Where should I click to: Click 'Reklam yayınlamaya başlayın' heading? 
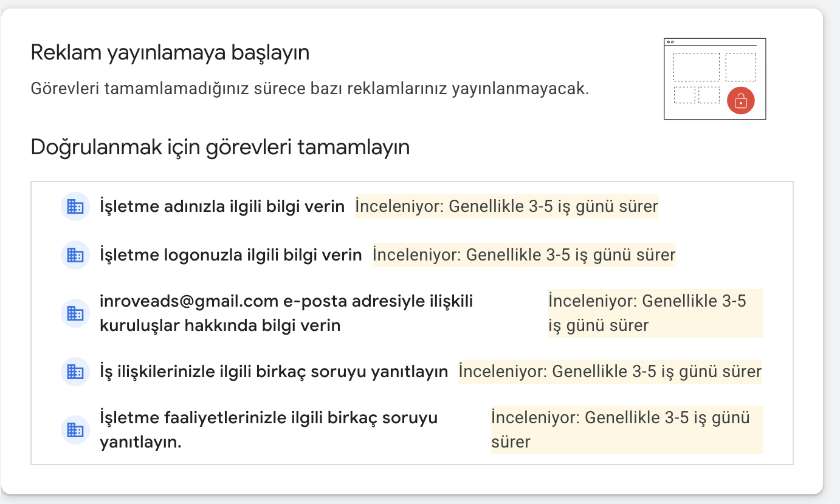click(170, 53)
